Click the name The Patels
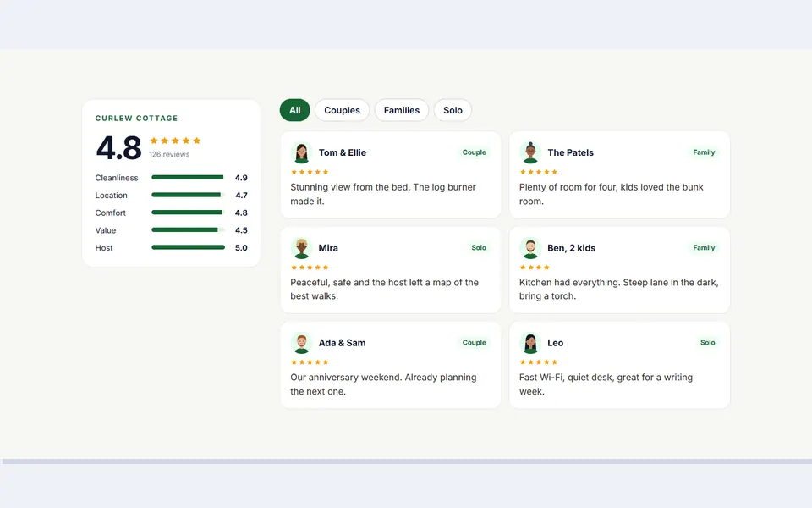 [x=570, y=152]
